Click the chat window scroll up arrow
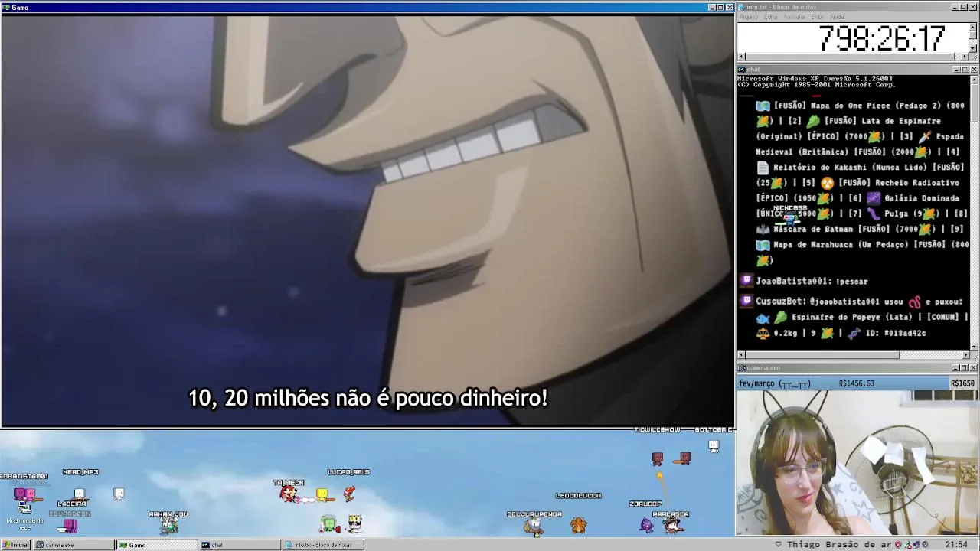This screenshot has width=980, height=551. (974, 79)
